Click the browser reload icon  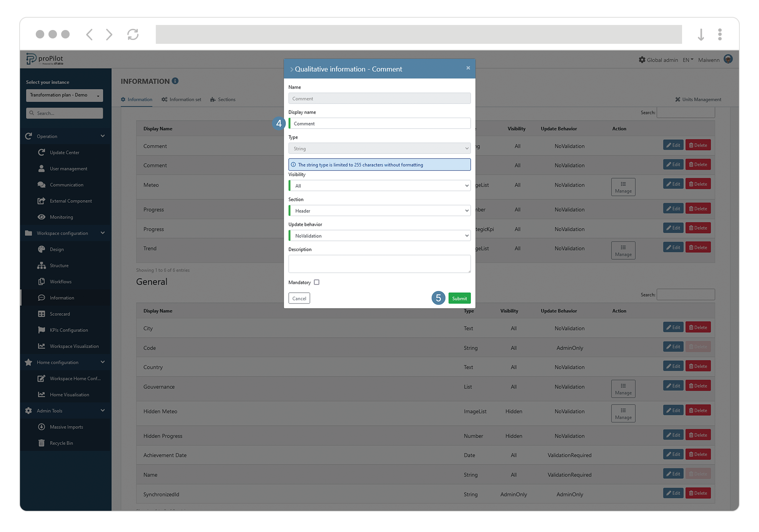[133, 35]
